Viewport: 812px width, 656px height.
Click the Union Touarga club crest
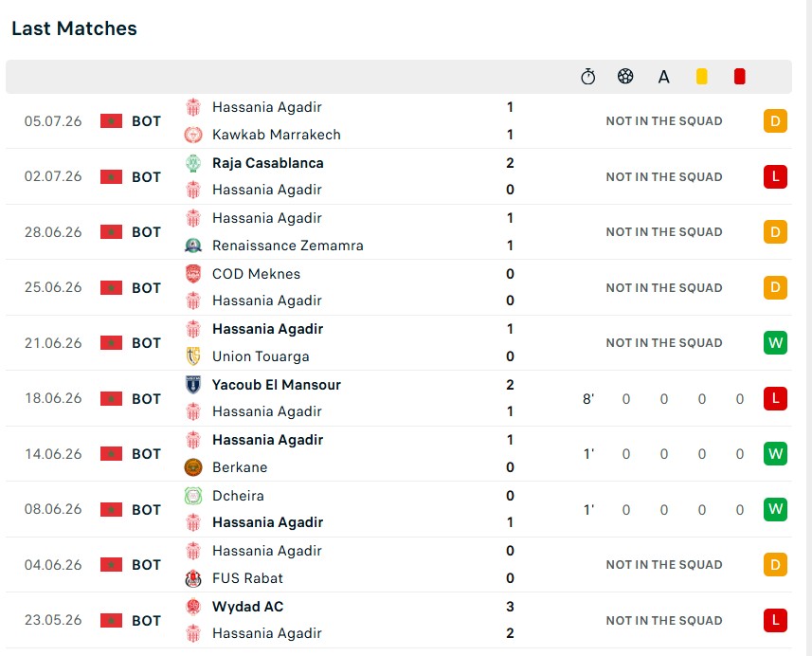(193, 356)
